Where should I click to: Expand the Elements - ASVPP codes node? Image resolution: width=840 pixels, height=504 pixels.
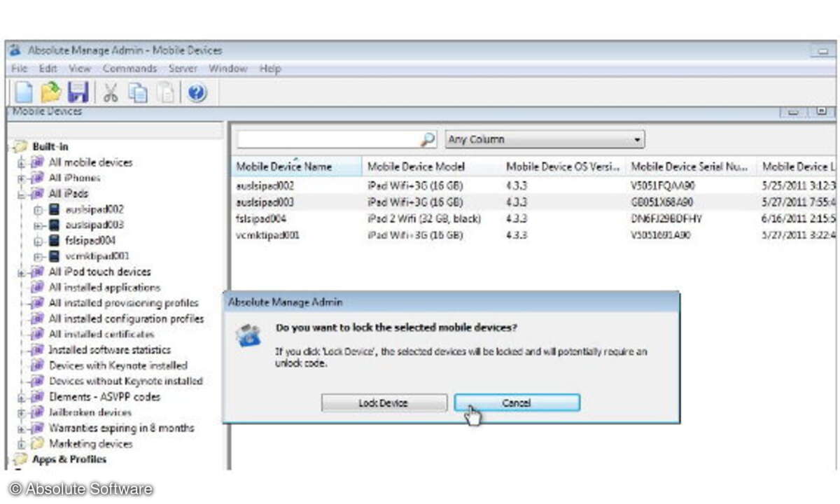[22, 397]
